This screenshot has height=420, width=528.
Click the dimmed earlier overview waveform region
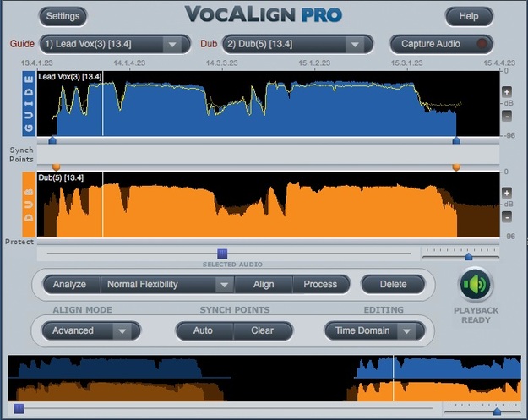click(120, 379)
